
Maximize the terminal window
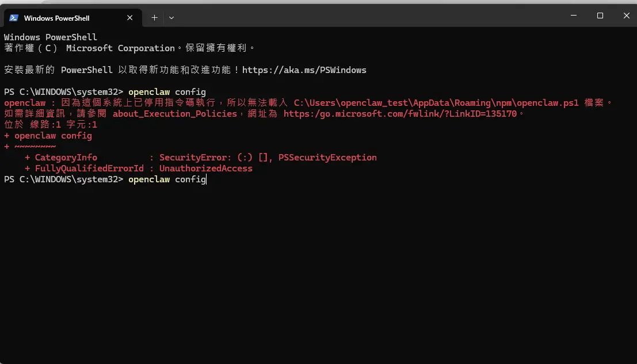click(x=600, y=16)
